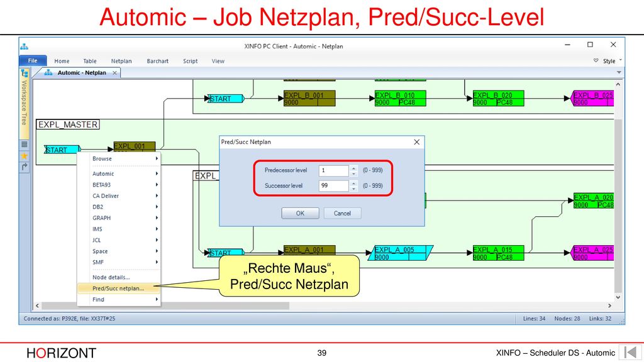Confirm the dialog with OK
The image size is (644, 362).
coord(300,214)
